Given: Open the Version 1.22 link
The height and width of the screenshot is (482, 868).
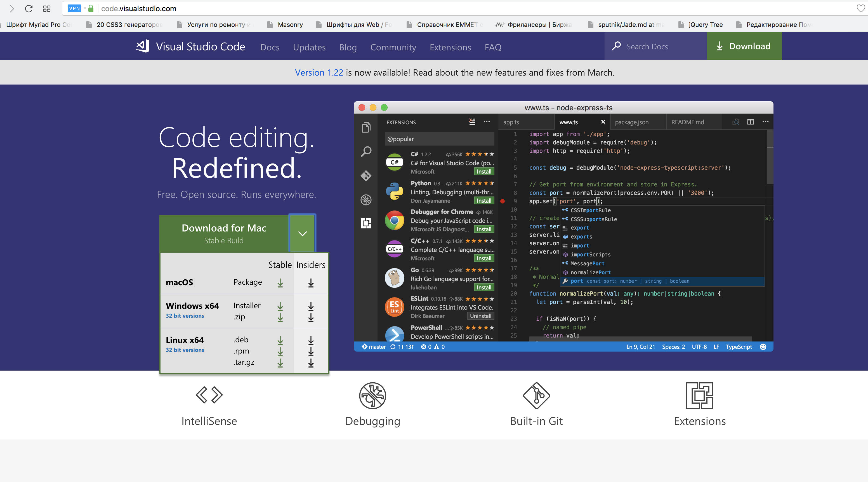Looking at the screenshot, I should [x=319, y=72].
